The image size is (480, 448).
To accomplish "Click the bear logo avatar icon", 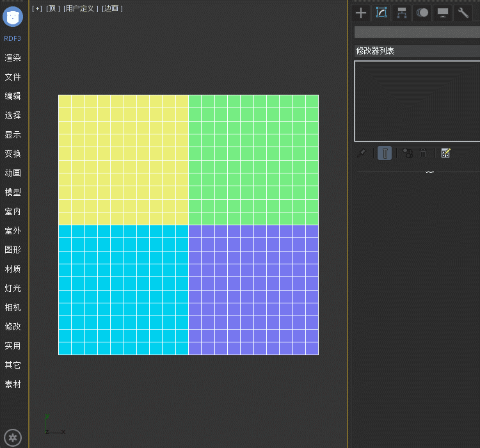I will 13,16.
